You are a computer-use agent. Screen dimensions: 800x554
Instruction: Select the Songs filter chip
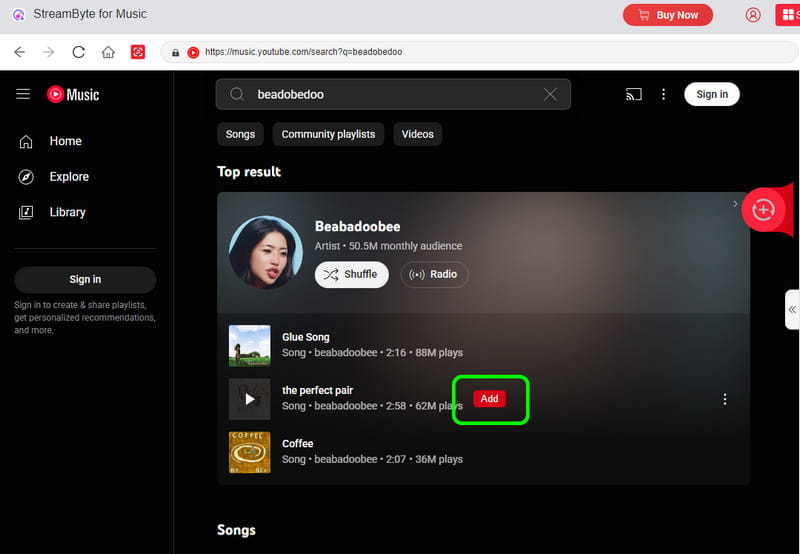click(240, 134)
